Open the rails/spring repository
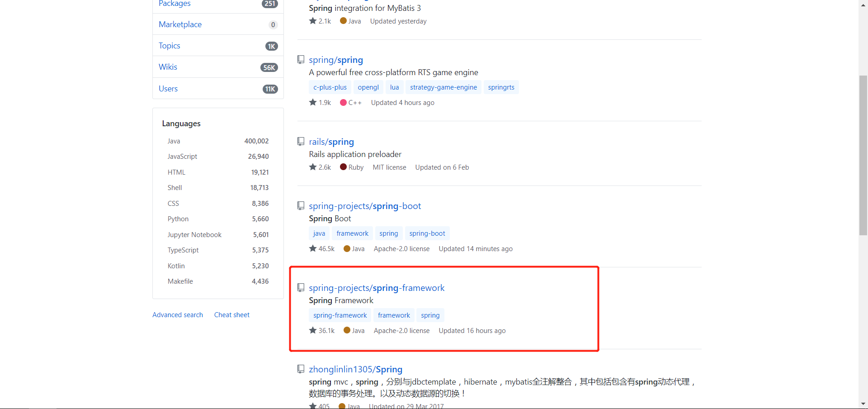 coord(331,142)
